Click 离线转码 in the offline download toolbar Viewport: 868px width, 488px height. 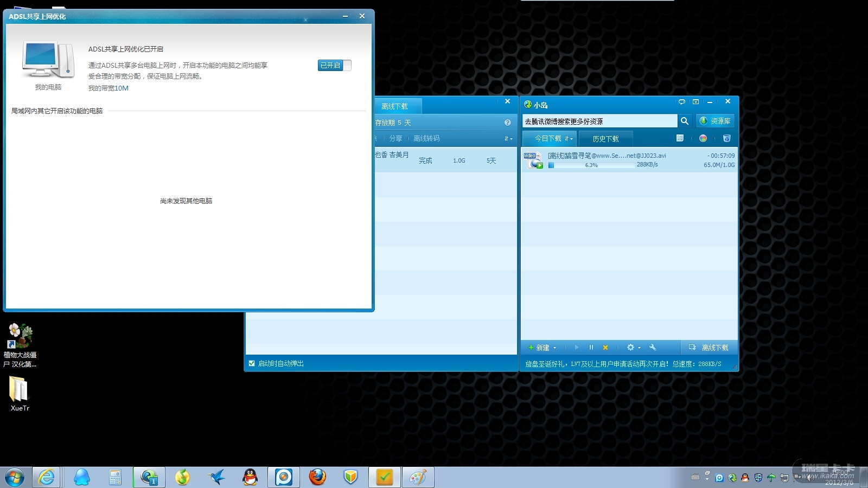(426, 138)
